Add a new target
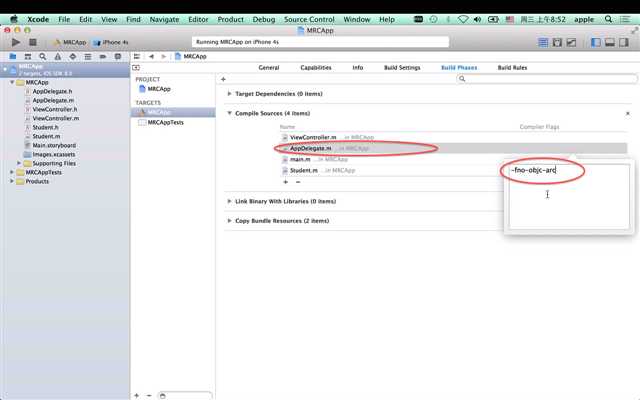The width and height of the screenshot is (640, 400). point(136,396)
